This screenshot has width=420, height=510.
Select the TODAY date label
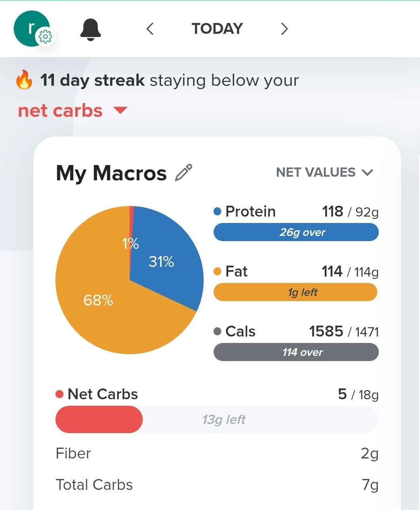pos(217,29)
